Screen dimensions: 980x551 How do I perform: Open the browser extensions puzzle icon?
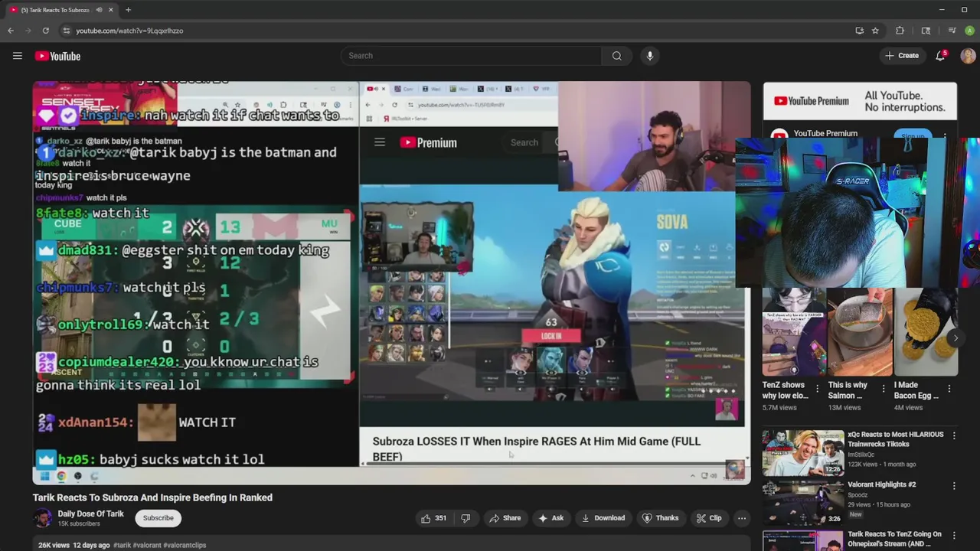click(x=900, y=31)
